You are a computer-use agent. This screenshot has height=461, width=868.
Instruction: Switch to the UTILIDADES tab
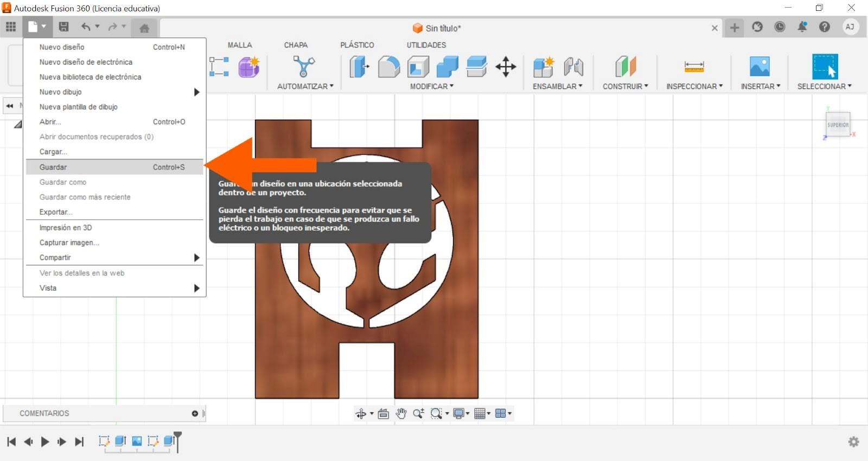[426, 45]
